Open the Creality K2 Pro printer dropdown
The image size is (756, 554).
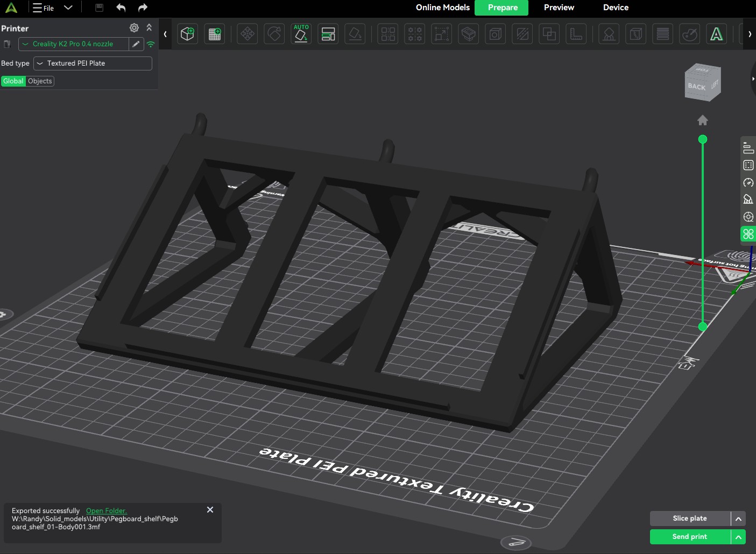[x=74, y=44]
